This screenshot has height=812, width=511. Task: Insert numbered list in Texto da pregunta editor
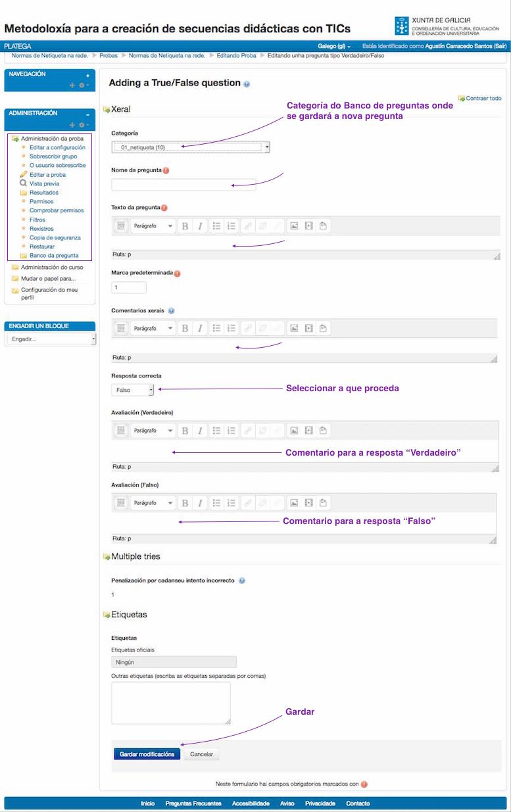[x=231, y=226]
